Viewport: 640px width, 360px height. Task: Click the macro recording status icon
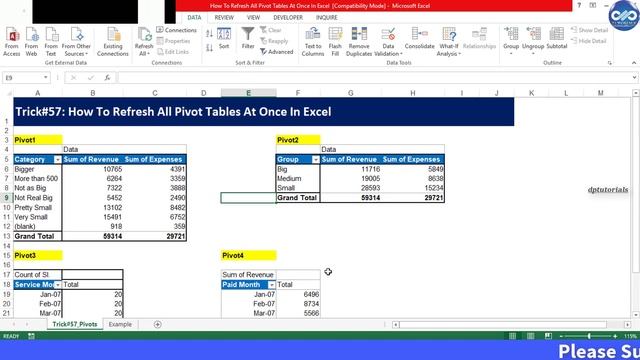click(x=31, y=336)
